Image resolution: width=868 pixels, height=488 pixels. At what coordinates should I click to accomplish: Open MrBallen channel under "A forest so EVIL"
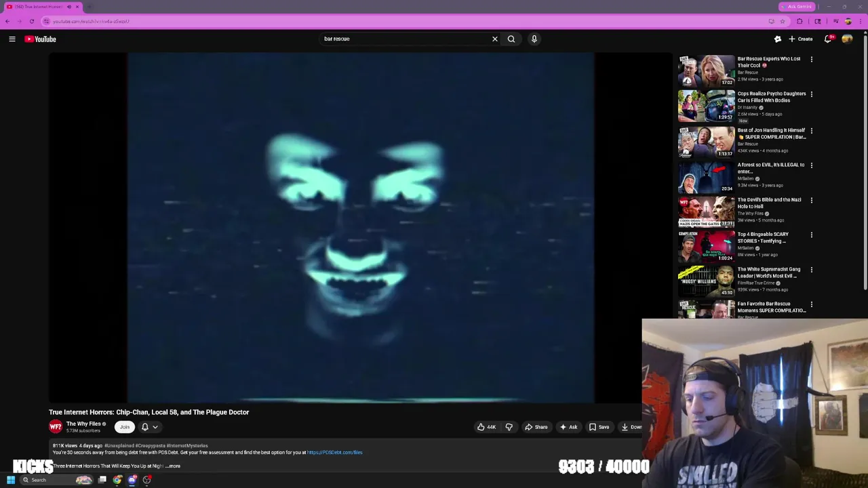747,179
